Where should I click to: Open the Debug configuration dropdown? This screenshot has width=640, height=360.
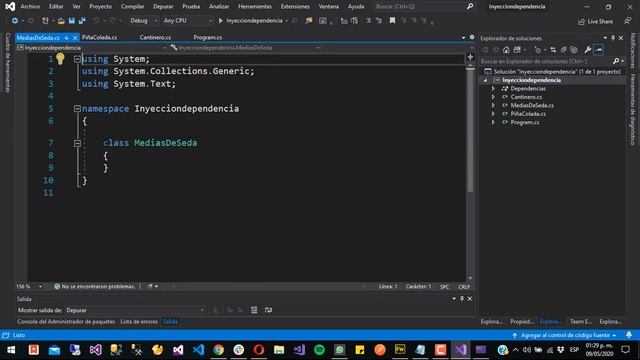143,20
